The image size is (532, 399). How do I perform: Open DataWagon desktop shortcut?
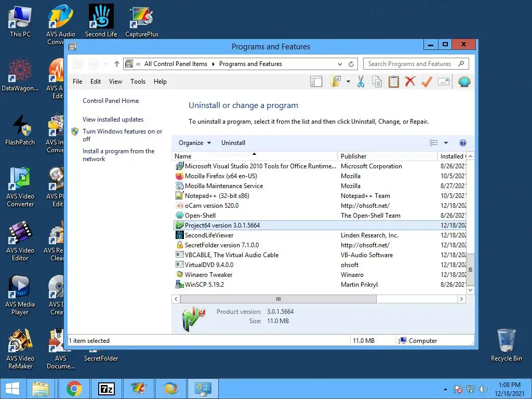[x=20, y=75]
